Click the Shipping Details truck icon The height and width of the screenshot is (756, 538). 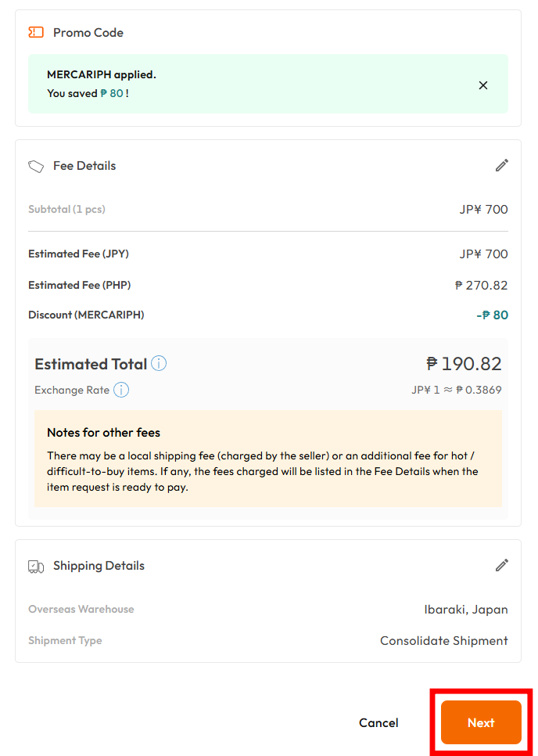tap(36, 567)
